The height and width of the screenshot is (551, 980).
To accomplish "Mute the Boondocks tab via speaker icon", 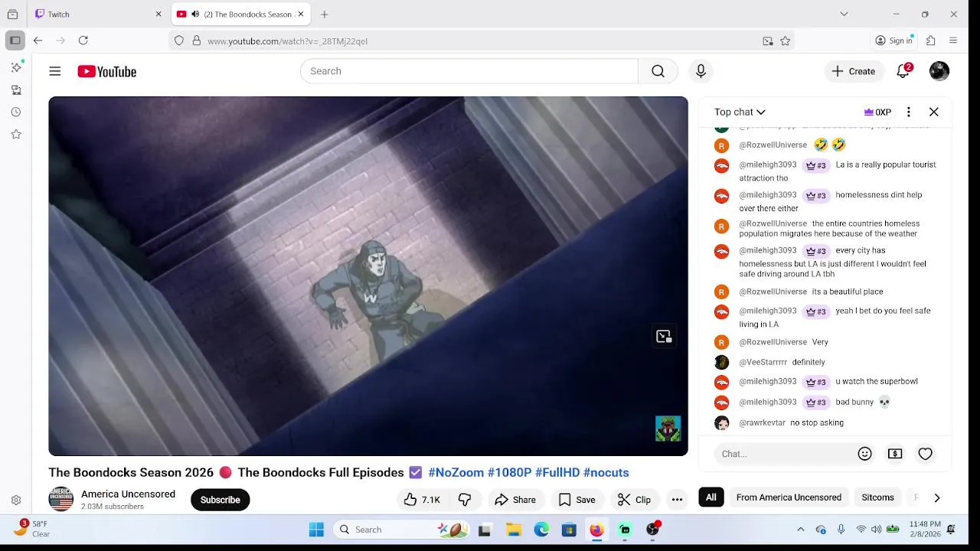I will tap(195, 14).
